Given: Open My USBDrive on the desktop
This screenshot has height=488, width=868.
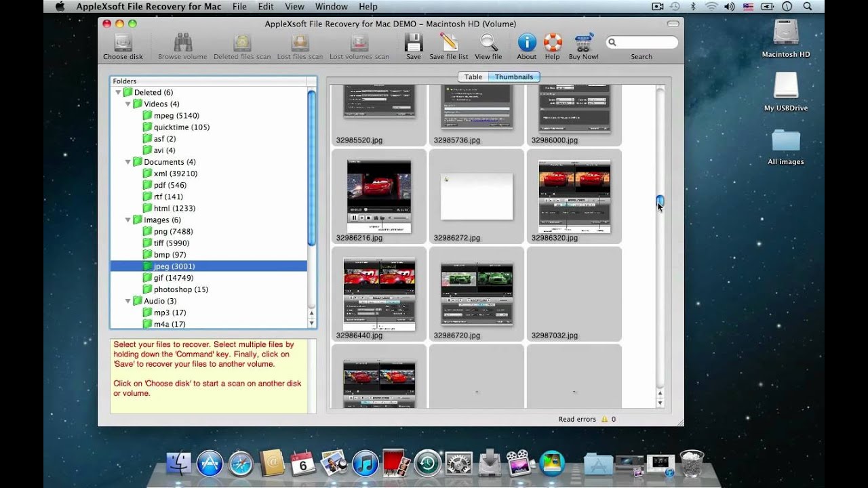Looking at the screenshot, I should point(786,86).
